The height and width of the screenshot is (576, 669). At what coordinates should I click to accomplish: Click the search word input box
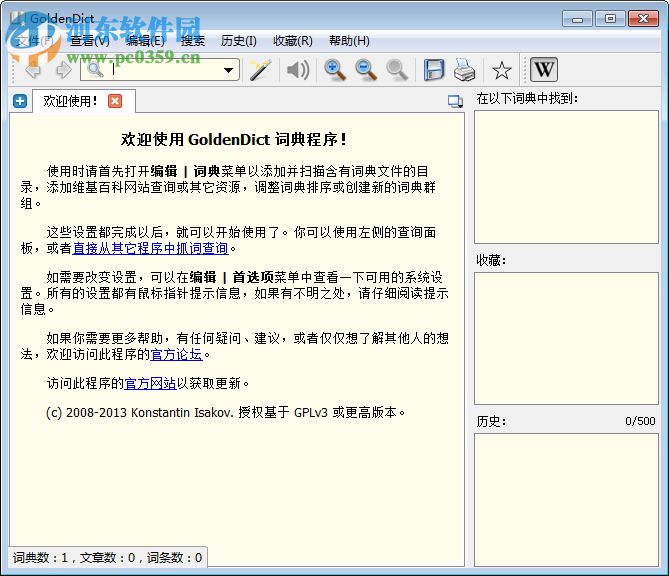tap(160, 70)
